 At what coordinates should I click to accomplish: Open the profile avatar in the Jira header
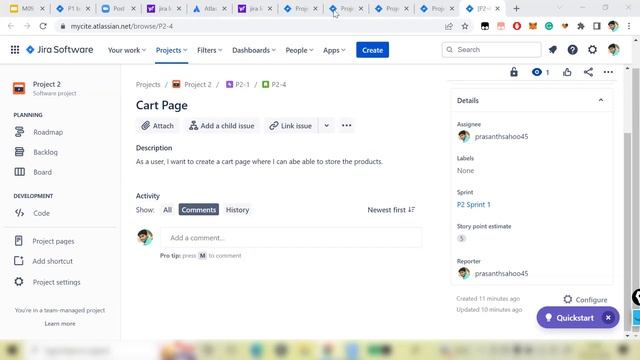[x=613, y=50]
